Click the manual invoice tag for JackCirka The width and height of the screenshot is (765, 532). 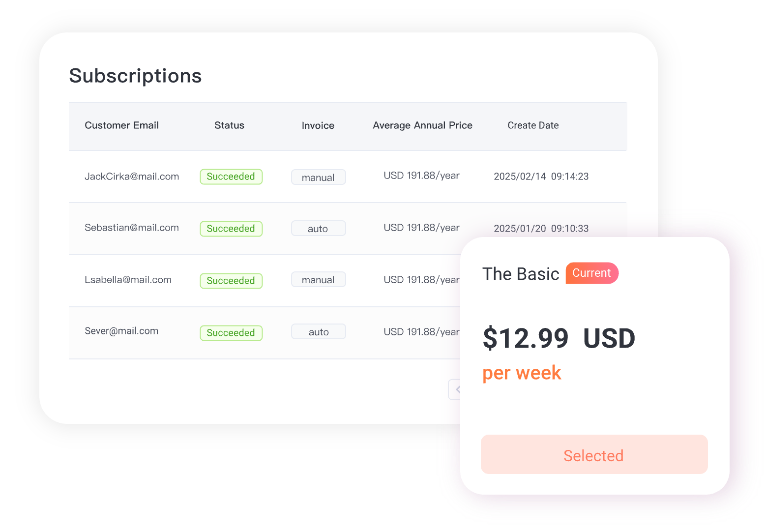(318, 177)
